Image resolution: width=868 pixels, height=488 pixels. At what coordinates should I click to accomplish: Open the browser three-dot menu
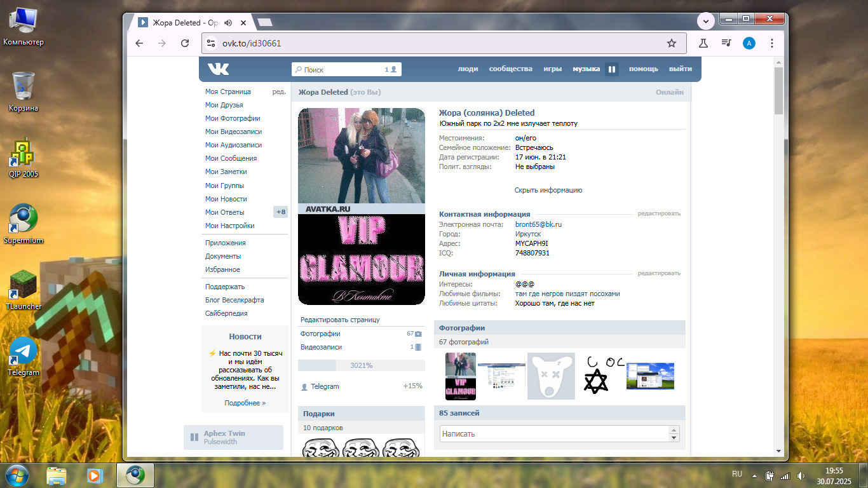click(x=772, y=43)
